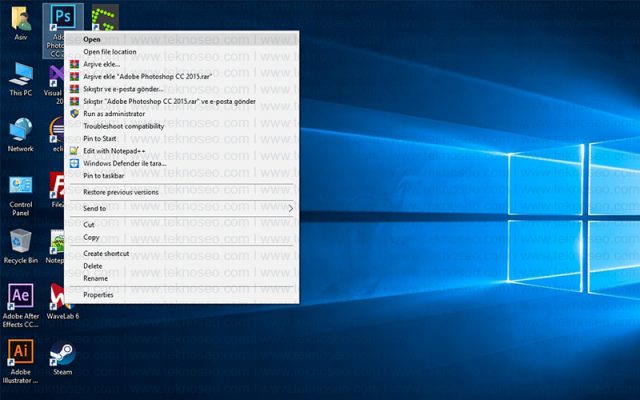Select the Steam desktop shortcut
The width and height of the screenshot is (640, 400).
(62, 358)
